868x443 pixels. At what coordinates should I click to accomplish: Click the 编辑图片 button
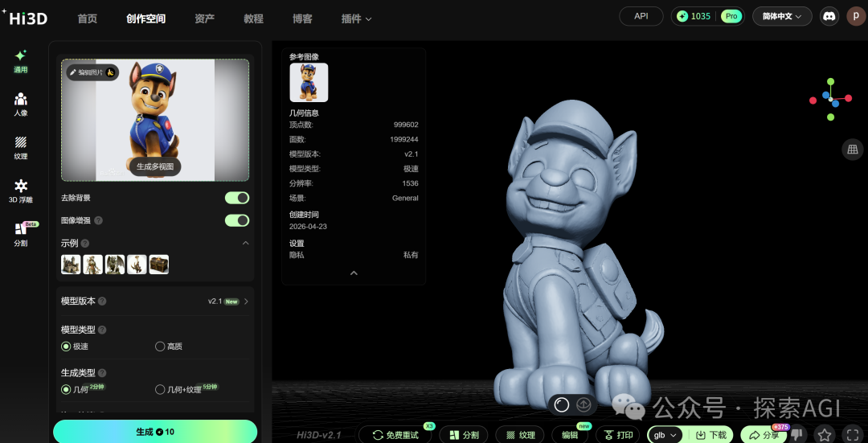tap(92, 72)
